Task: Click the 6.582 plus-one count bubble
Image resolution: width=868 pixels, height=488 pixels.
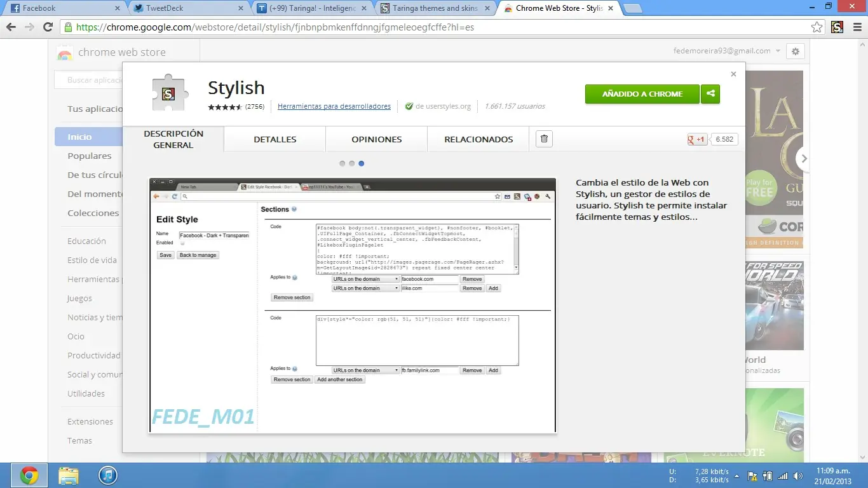Action: click(x=724, y=139)
